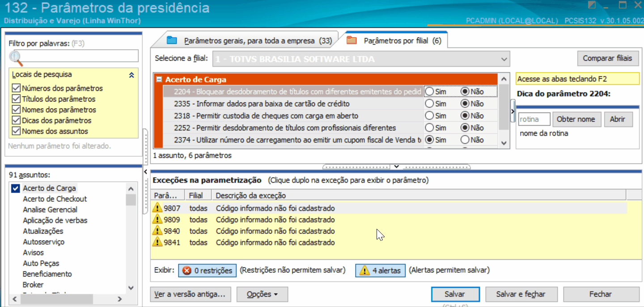Viewport: 644px width, 307px height.
Task: Click Ver a versão antiga button
Action: pyautogui.click(x=191, y=294)
